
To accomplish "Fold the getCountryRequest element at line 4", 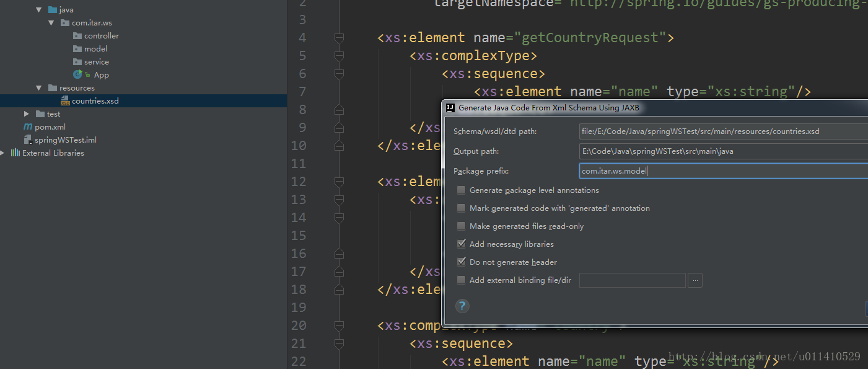I will click(x=339, y=38).
